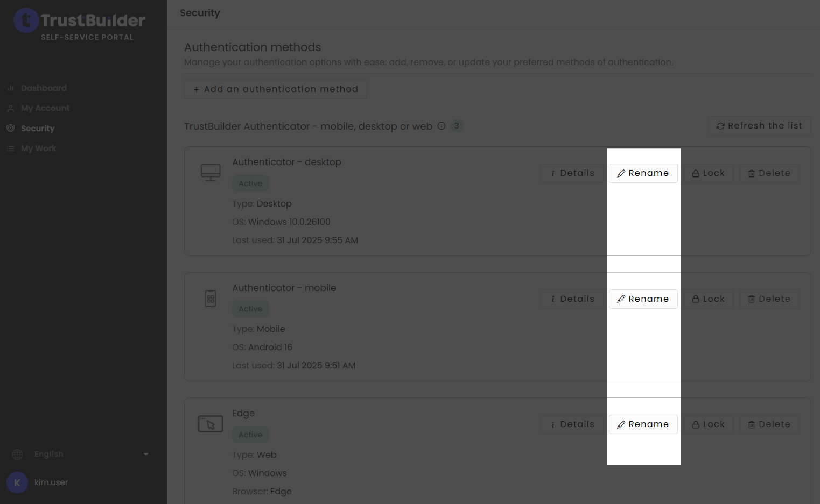The height and width of the screenshot is (504, 820).
Task: Click the info icon beside TrustBuilder Authenticator heading
Action: (441, 126)
